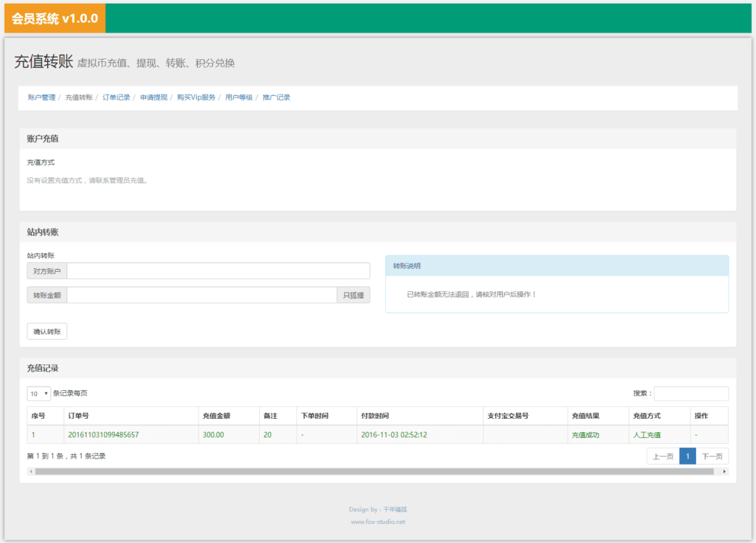The height and width of the screenshot is (543, 756).
Task: Navigate to 购买Vip服务
Action: pyautogui.click(x=196, y=98)
